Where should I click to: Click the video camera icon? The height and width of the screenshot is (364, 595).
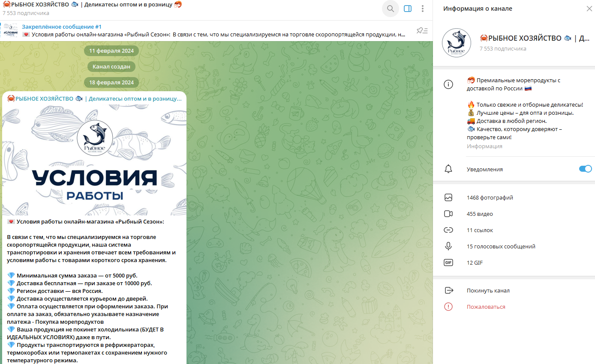coord(448,214)
